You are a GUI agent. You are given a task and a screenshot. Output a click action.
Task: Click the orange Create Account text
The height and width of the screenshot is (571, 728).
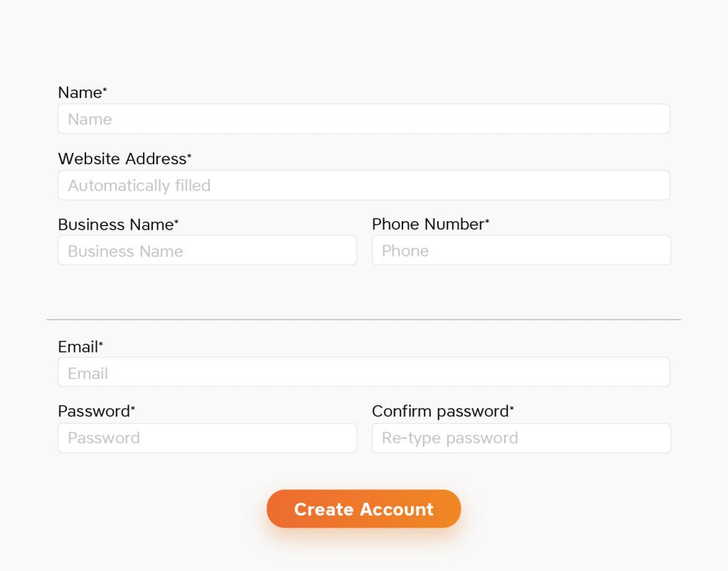(363, 509)
